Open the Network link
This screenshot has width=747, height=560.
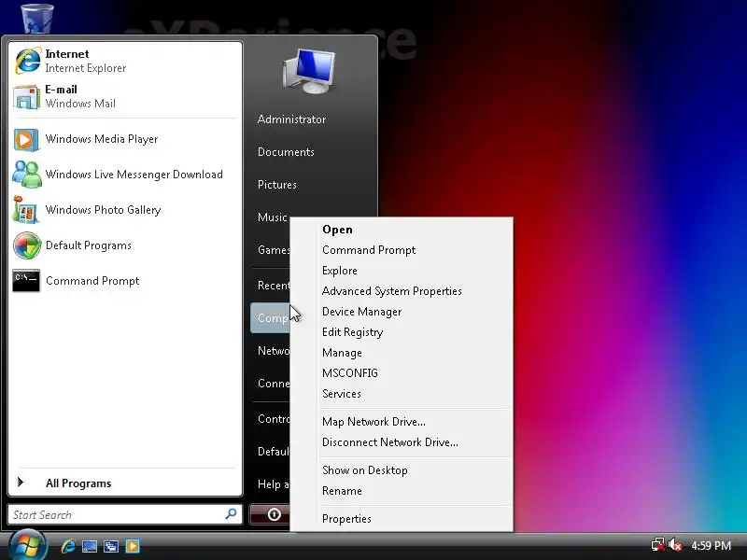[273, 351]
